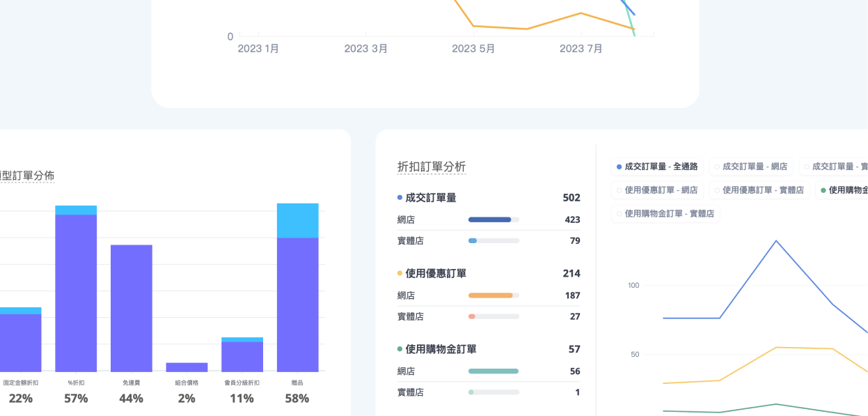Click the %折扣 axis label
This screenshot has width=868, height=416.
point(76,383)
